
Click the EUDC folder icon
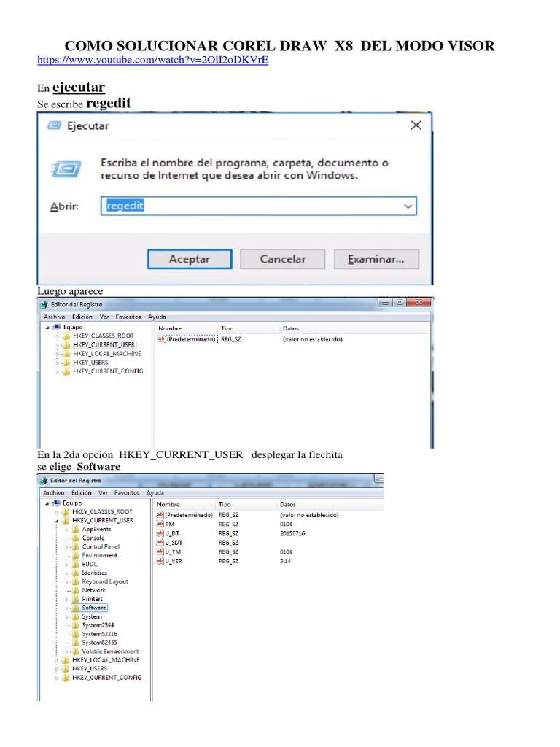coord(75,564)
